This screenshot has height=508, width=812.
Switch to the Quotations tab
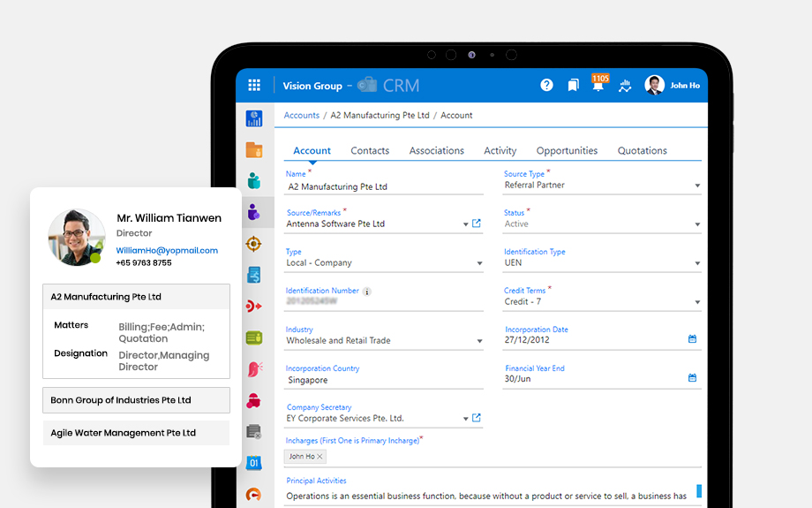tap(643, 151)
